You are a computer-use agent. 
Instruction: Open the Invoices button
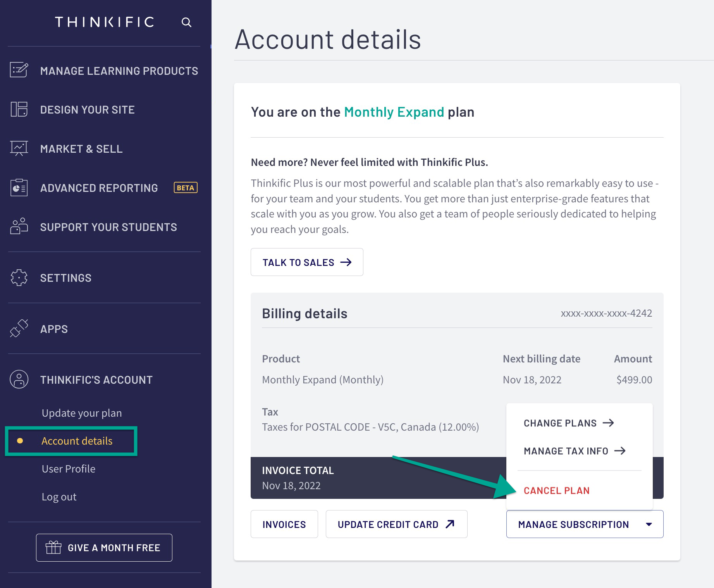(x=284, y=524)
